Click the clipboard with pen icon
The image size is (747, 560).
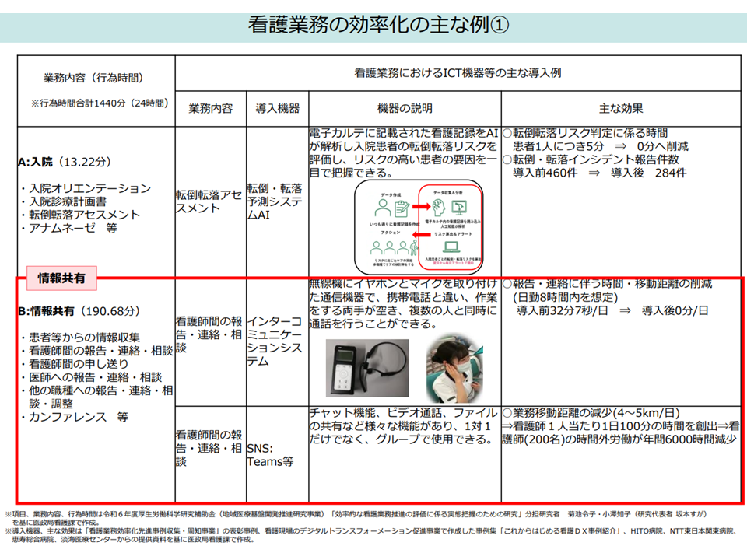[x=402, y=208]
